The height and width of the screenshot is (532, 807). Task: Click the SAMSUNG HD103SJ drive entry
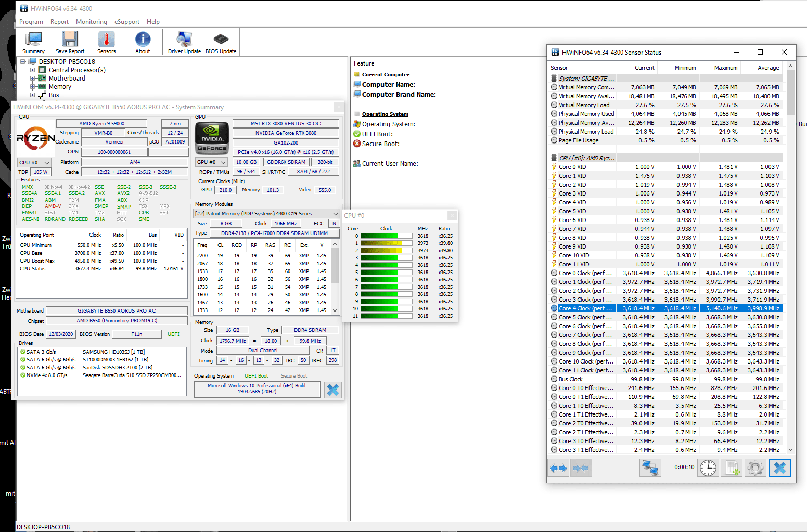101,352
